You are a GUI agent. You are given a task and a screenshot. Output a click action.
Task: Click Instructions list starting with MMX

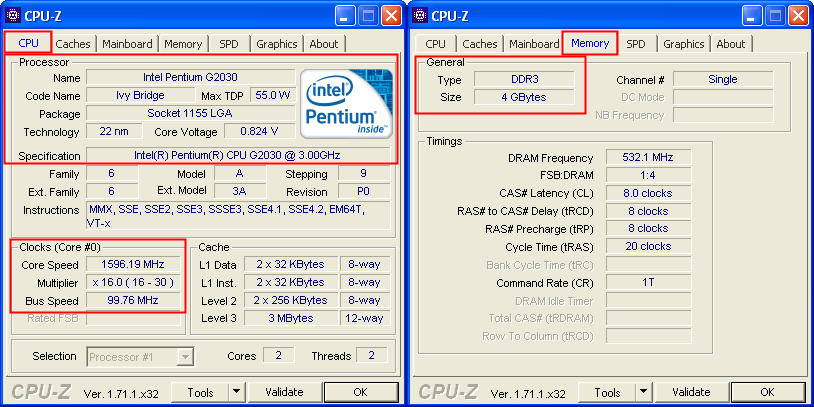pyautogui.click(x=238, y=216)
